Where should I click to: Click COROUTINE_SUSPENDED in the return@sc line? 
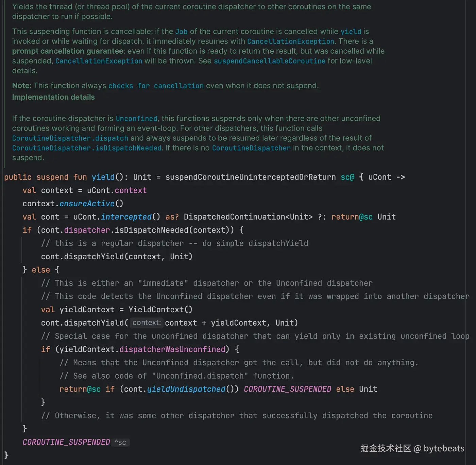tap(288, 389)
